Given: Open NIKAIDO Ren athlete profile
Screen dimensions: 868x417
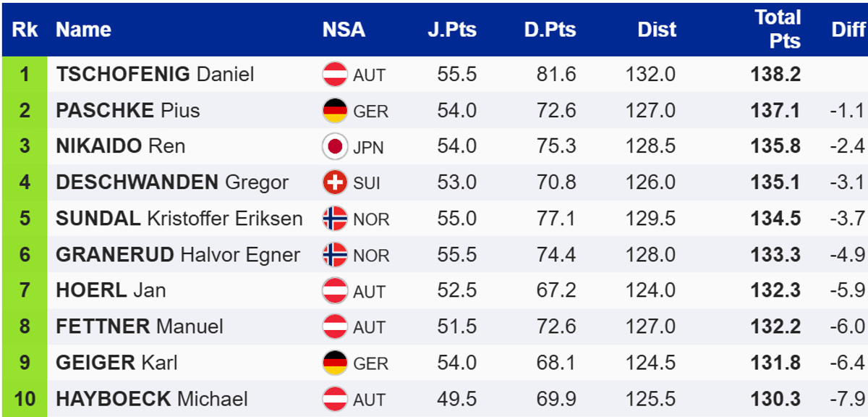Looking at the screenshot, I should [x=120, y=146].
